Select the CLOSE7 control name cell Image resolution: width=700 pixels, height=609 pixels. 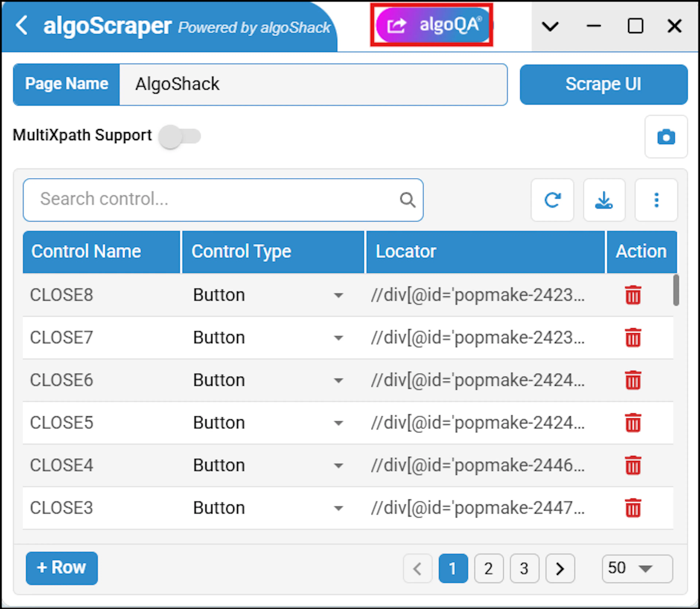pyautogui.click(x=61, y=338)
